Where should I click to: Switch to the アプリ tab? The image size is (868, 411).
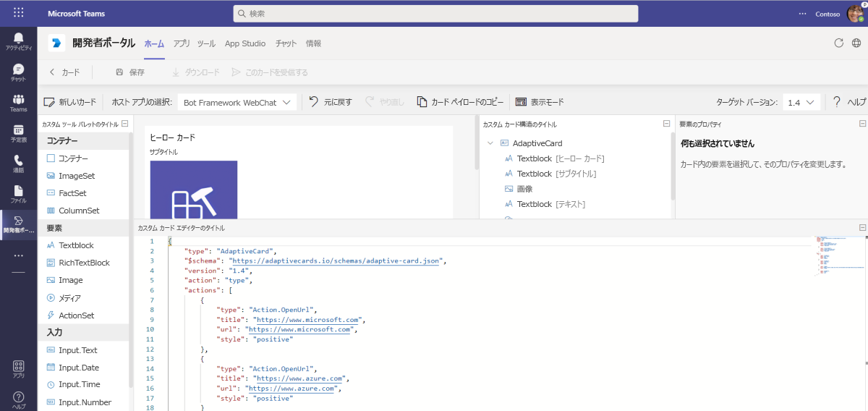coord(182,43)
